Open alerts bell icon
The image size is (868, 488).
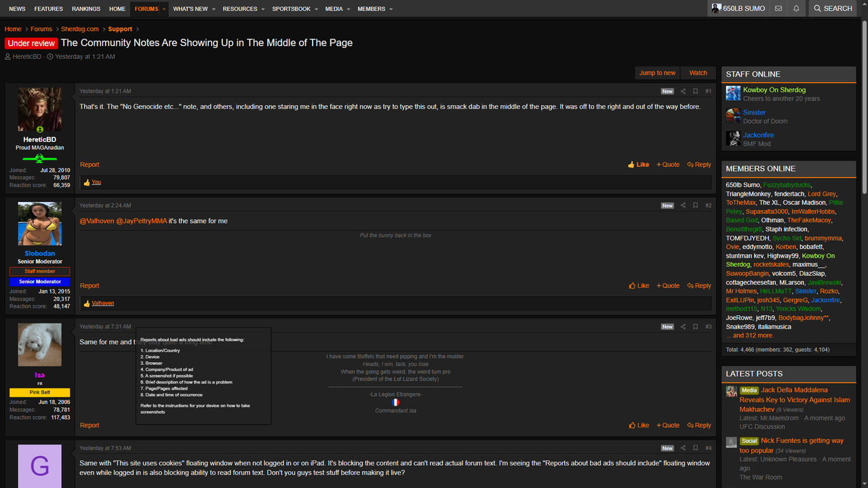coord(796,9)
